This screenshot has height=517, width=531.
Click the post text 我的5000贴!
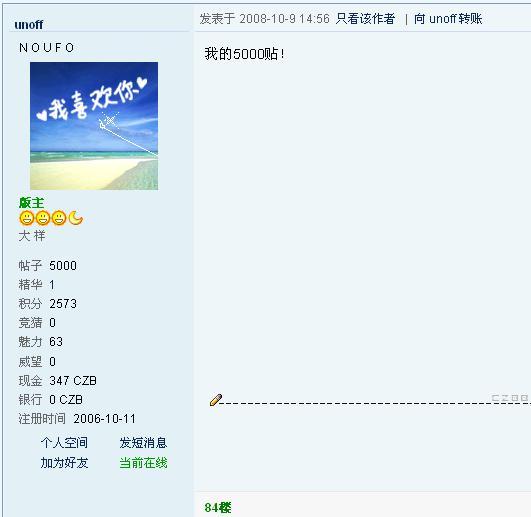click(244, 54)
